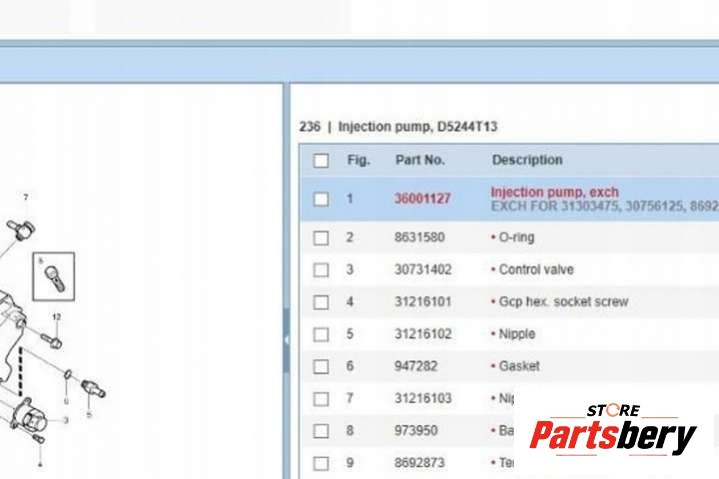Tick the Gasket row checkbox
The height and width of the screenshot is (479, 719).
(x=321, y=367)
